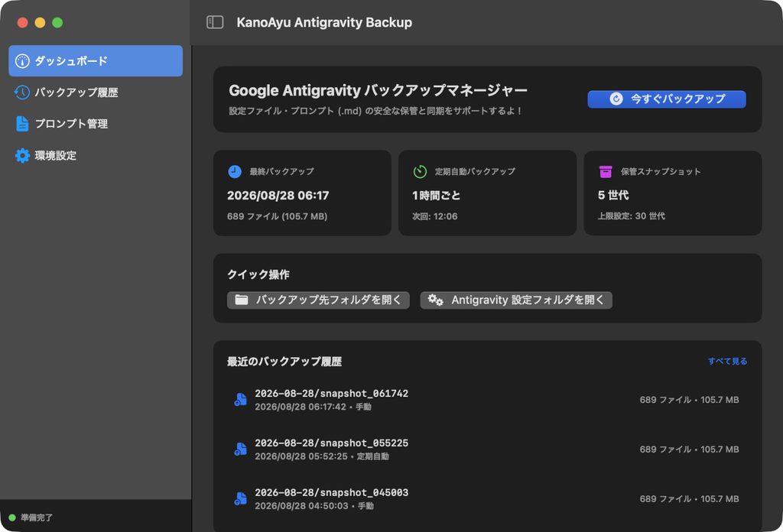Click the 2026/08/28 06:17 last backup date
This screenshot has height=532, width=783.
tap(278, 195)
